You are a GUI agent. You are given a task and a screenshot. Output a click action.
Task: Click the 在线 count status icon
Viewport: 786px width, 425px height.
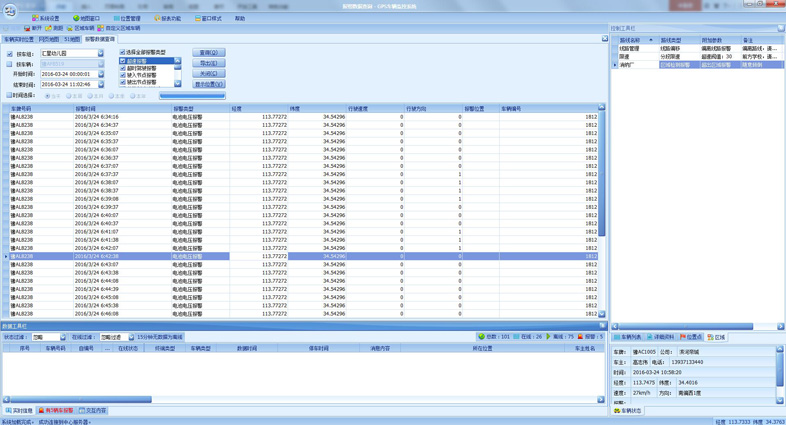tap(516, 337)
